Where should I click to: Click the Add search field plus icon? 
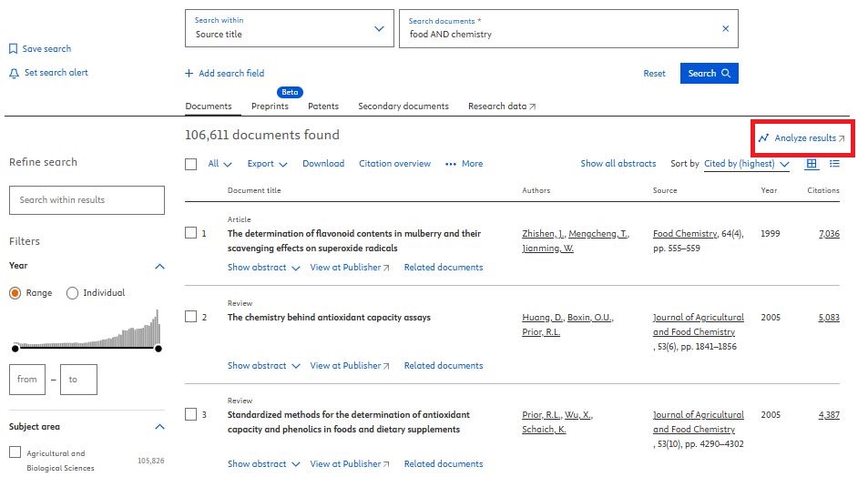[x=189, y=74]
